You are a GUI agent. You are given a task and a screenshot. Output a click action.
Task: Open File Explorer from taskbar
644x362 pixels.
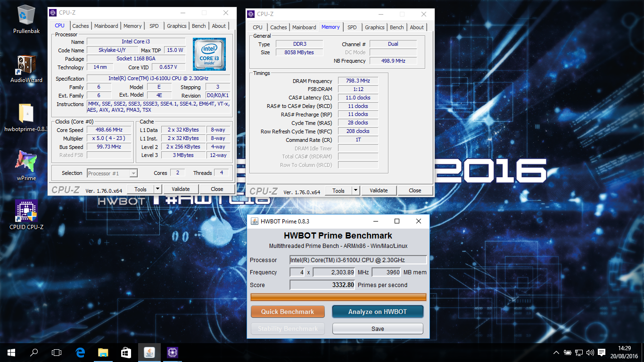pyautogui.click(x=103, y=352)
